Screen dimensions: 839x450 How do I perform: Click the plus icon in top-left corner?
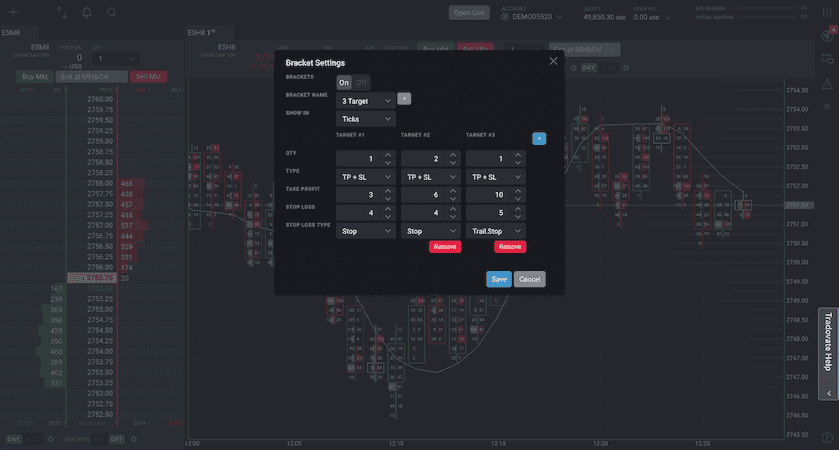(x=14, y=13)
